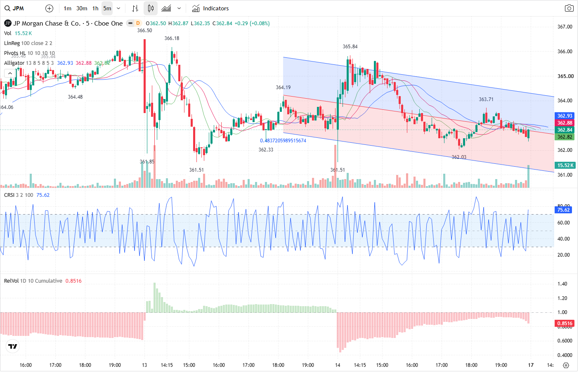Open the Indicators dialog
Screen dimensions: 586x392
tap(210, 8)
